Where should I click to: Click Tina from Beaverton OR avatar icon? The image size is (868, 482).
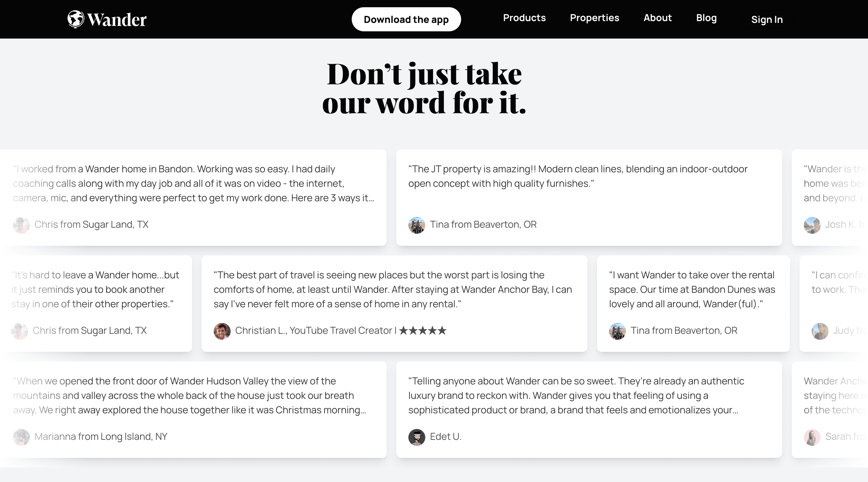(417, 224)
